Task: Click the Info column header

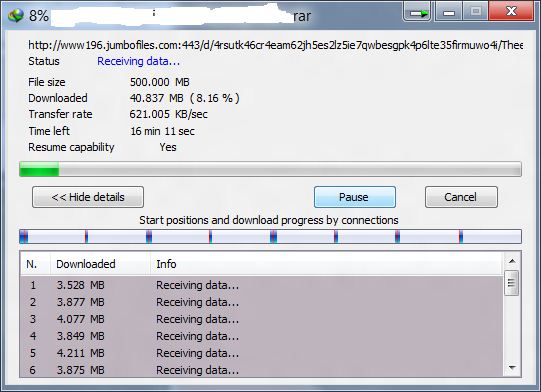Action: tap(327, 264)
